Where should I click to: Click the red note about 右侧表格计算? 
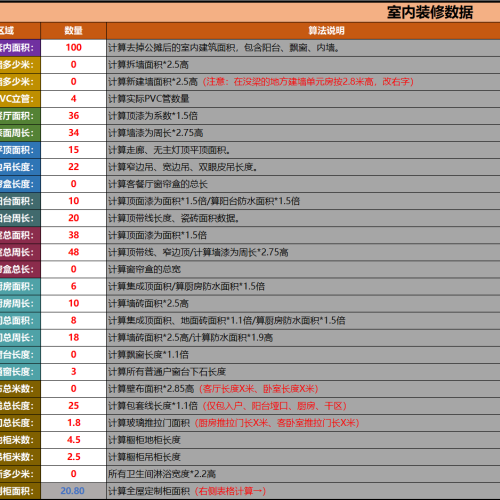230,491
